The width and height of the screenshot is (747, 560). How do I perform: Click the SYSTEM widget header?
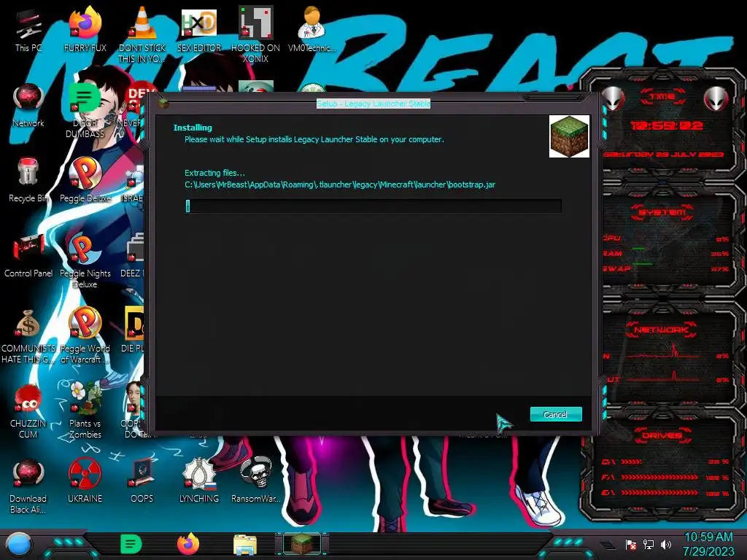[662, 212]
